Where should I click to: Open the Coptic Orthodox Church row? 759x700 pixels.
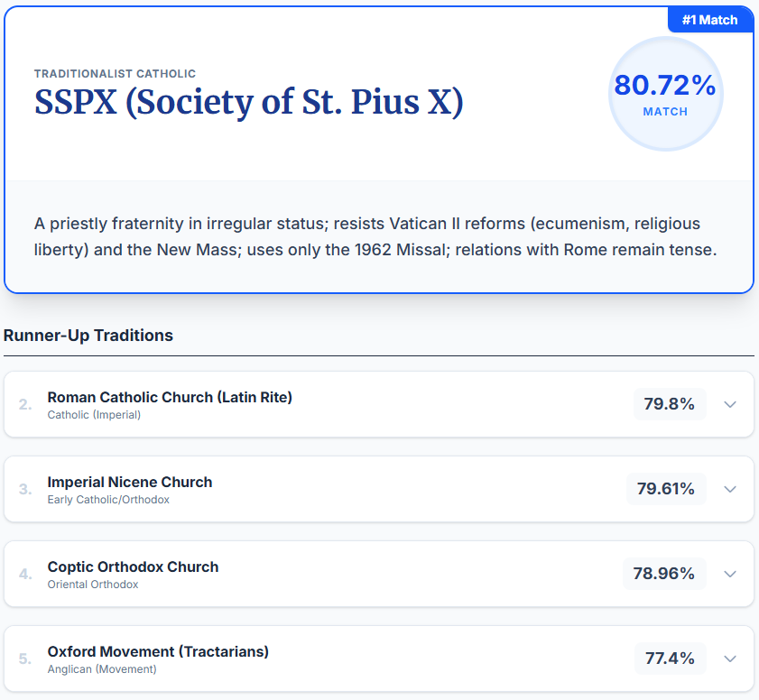pyautogui.click(x=379, y=574)
